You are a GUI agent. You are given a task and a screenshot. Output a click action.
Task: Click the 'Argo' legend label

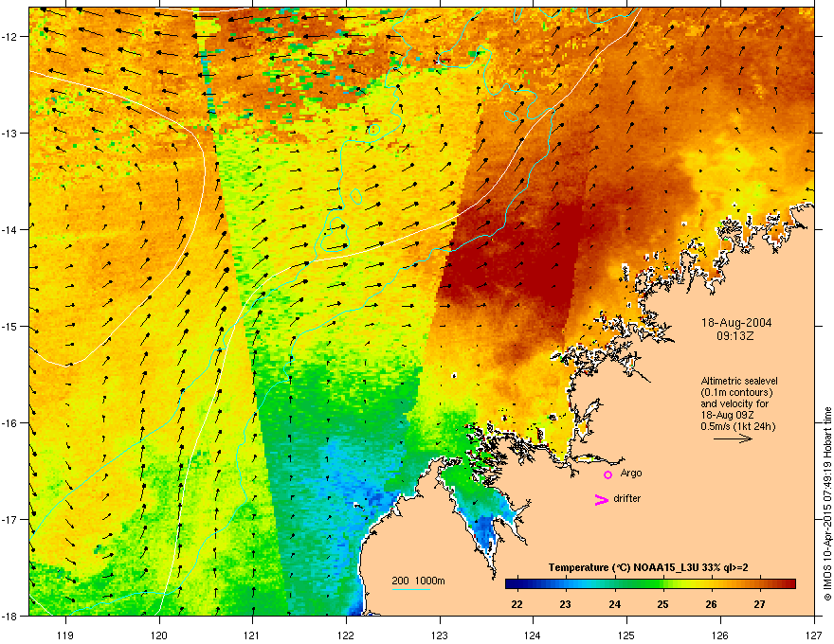click(x=631, y=473)
